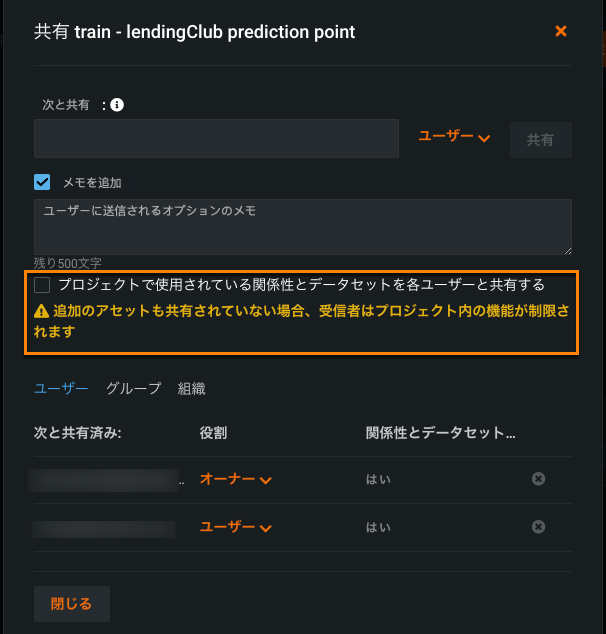Open the ユーザー dropdown beside the share field

[x=454, y=137]
